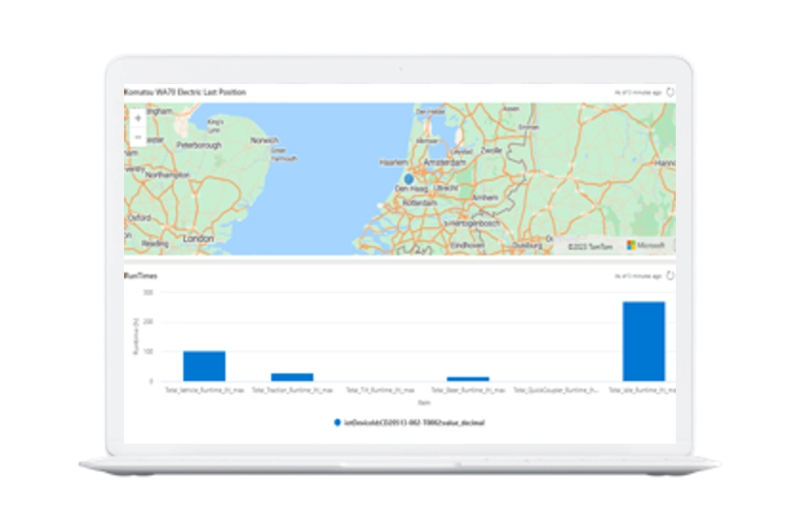Viewport: 800px width, 532px height.
Task: Click the 100 value on the y-axis
Action: click(148, 352)
